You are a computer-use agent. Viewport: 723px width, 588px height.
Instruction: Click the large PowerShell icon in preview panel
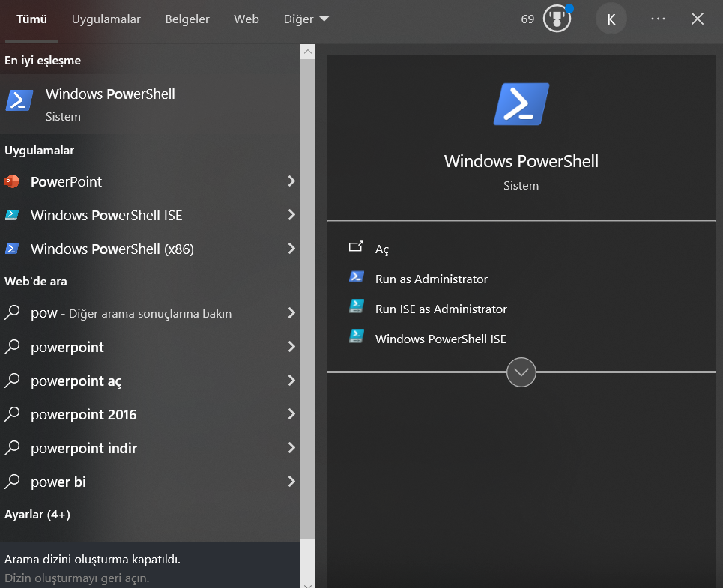[x=521, y=104]
